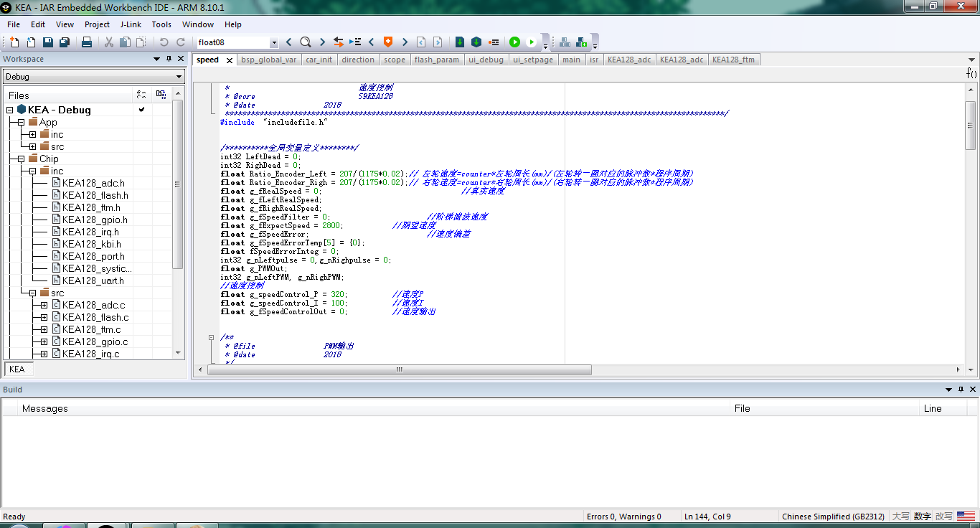Click the source-control column header icon in Files
Screen dimensions: 980x528
click(161, 95)
